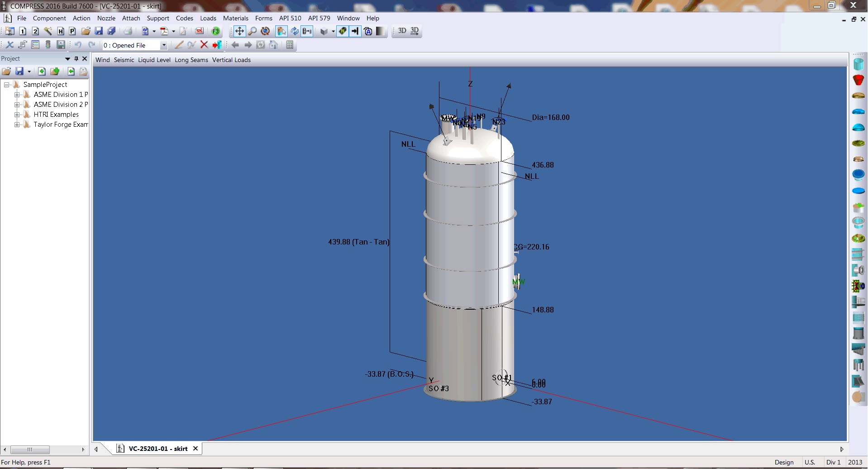Click the Rotate view tool
The width and height of the screenshot is (868, 469).
pos(266,31)
